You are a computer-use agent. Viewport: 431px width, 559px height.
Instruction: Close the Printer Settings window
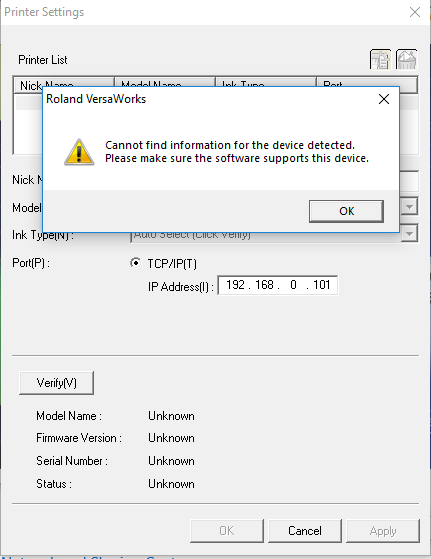[415, 12]
